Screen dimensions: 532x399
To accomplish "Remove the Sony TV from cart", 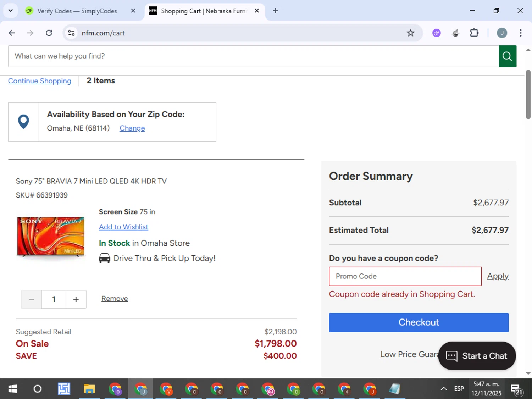I will (x=115, y=299).
